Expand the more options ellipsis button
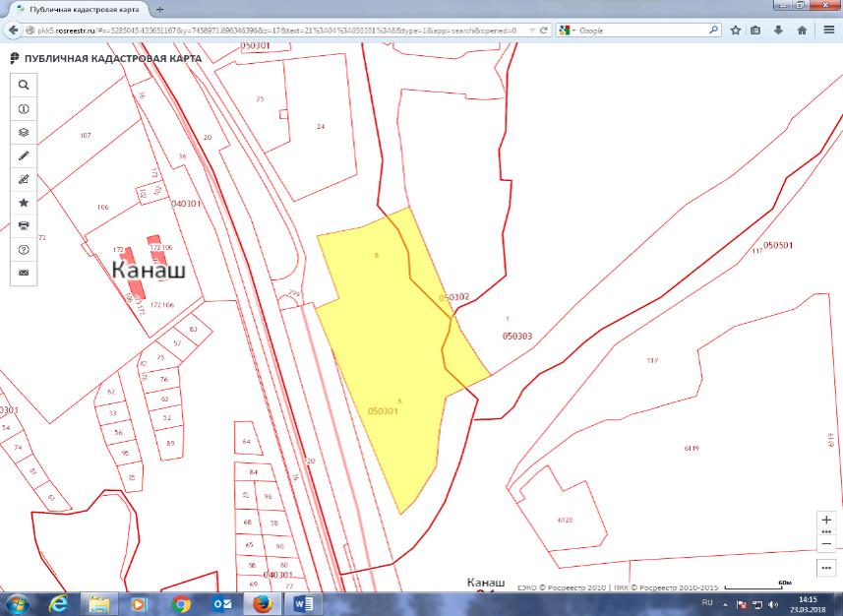 tap(825, 568)
